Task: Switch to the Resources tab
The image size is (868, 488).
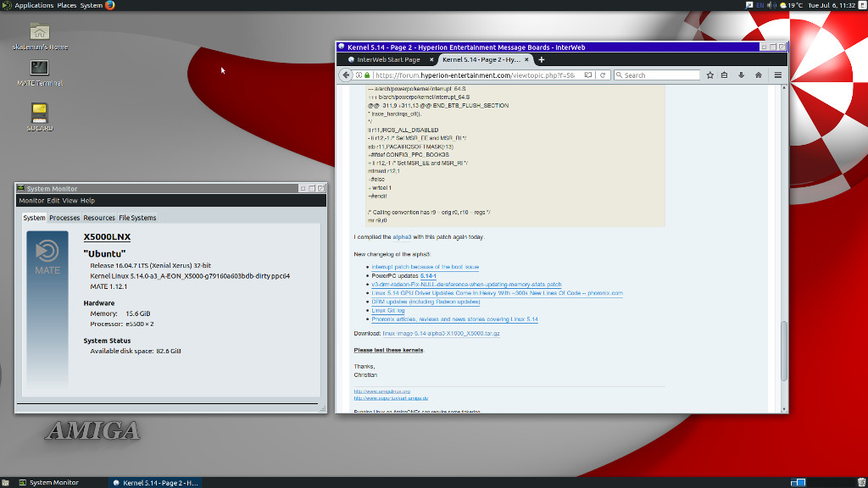Action: pyautogui.click(x=99, y=218)
